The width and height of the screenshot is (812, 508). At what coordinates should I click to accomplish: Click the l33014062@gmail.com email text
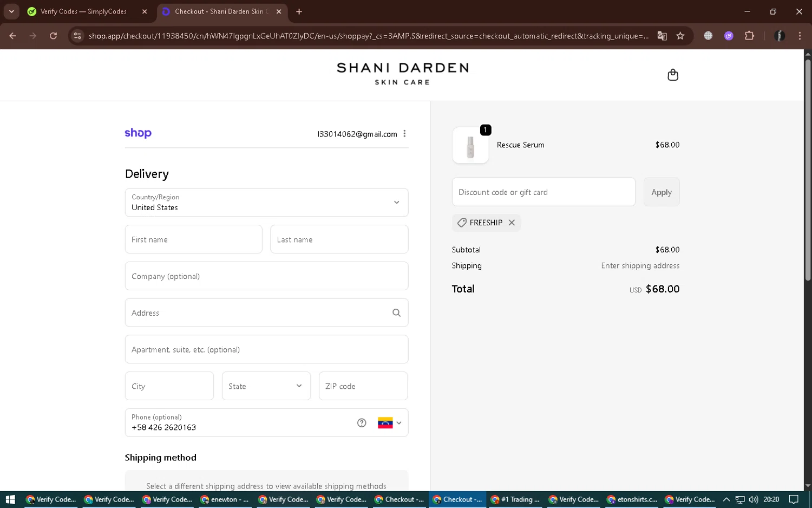[357, 134]
